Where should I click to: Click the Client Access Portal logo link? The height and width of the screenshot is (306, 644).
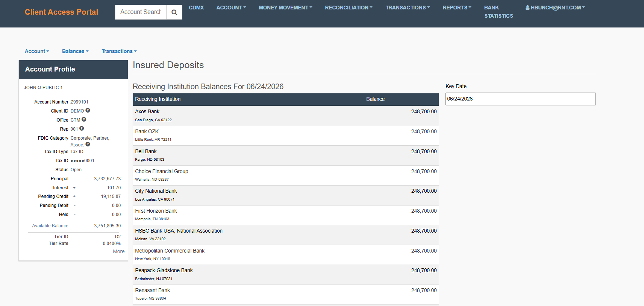click(61, 12)
